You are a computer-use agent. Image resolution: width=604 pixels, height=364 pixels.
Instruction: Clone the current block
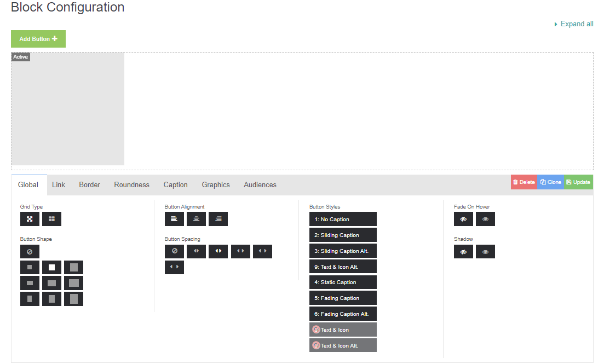pyautogui.click(x=550, y=182)
